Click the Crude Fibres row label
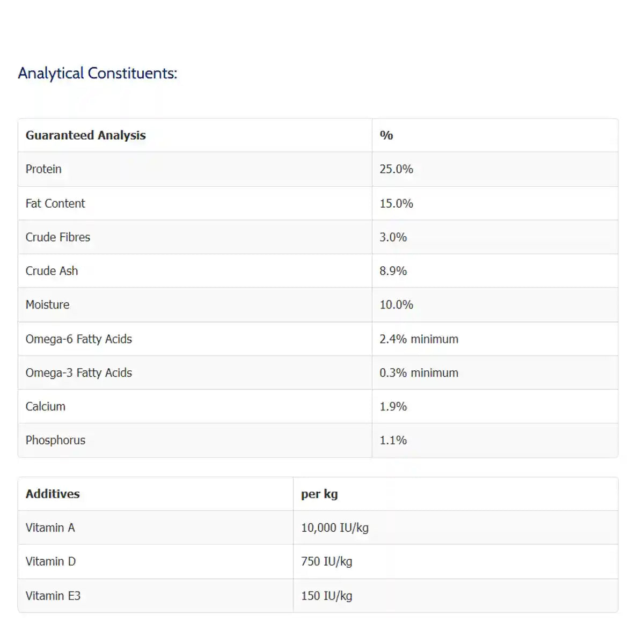The image size is (644, 644). 58,237
